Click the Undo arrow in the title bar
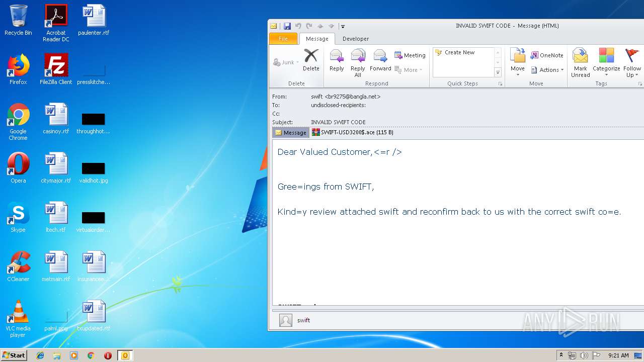Screen dimensions: 644x362 pyautogui.click(x=298, y=26)
